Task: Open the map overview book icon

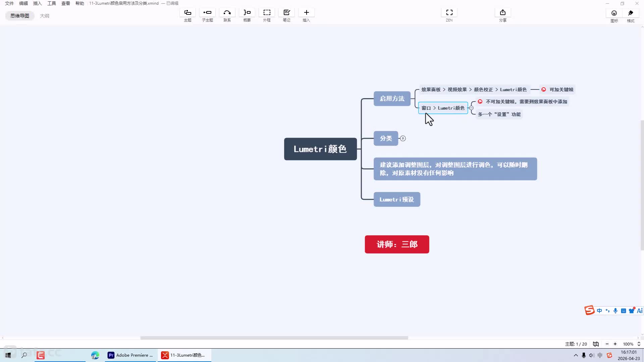Action: 596,344
